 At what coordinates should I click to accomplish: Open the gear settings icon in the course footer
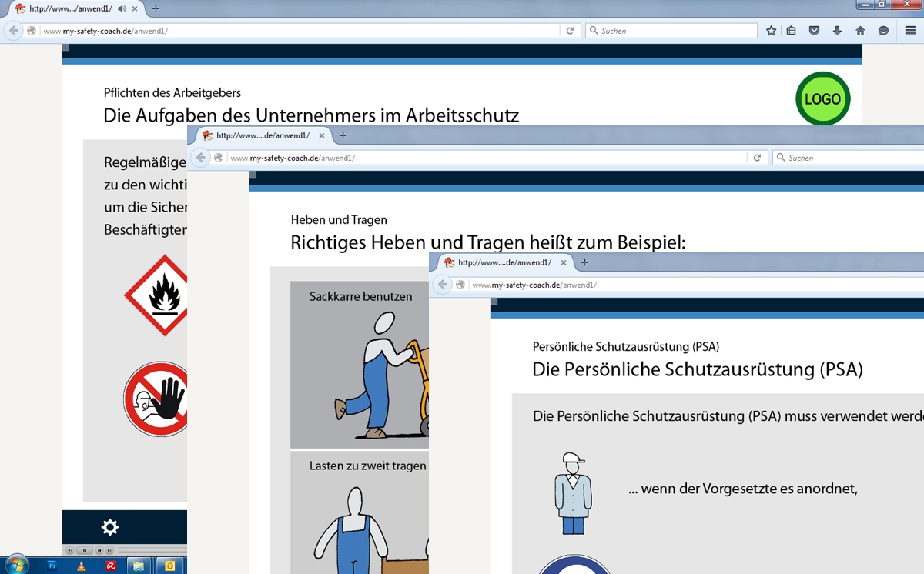[110, 527]
